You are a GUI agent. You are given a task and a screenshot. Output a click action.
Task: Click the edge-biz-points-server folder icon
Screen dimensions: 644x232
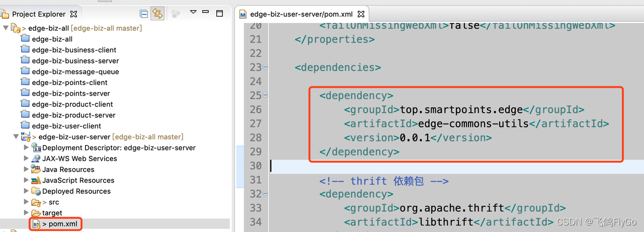25,93
